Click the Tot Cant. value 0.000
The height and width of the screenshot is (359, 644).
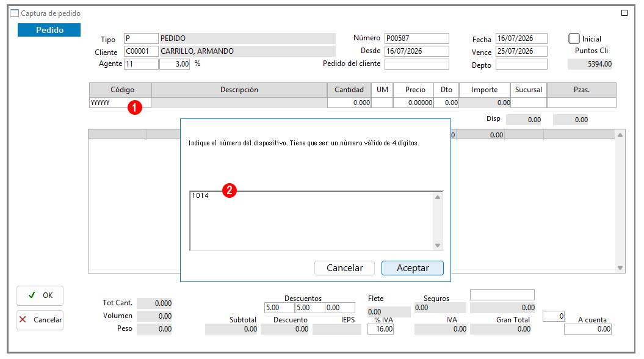click(x=154, y=303)
